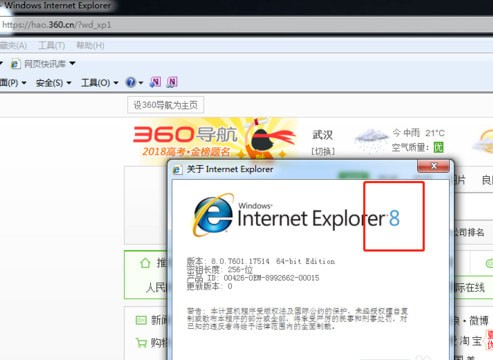Click the 空气质量 label
Viewport: 493px width, 360px height.
click(410, 147)
